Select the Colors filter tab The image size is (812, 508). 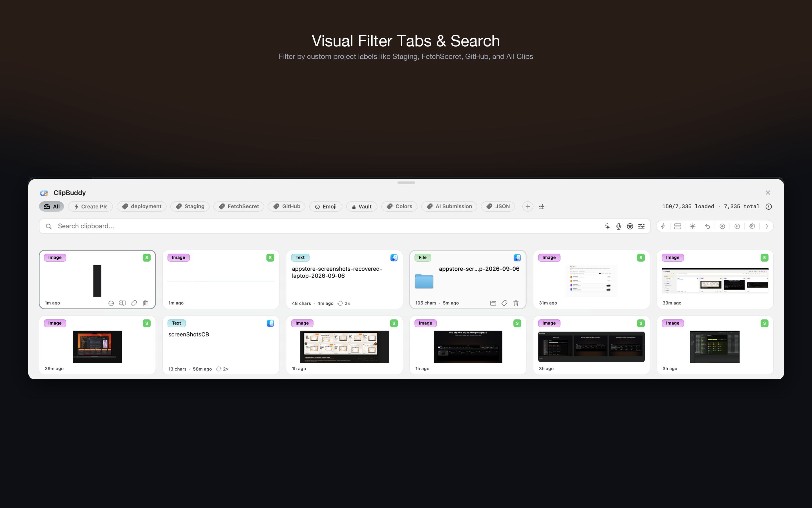[x=399, y=207]
